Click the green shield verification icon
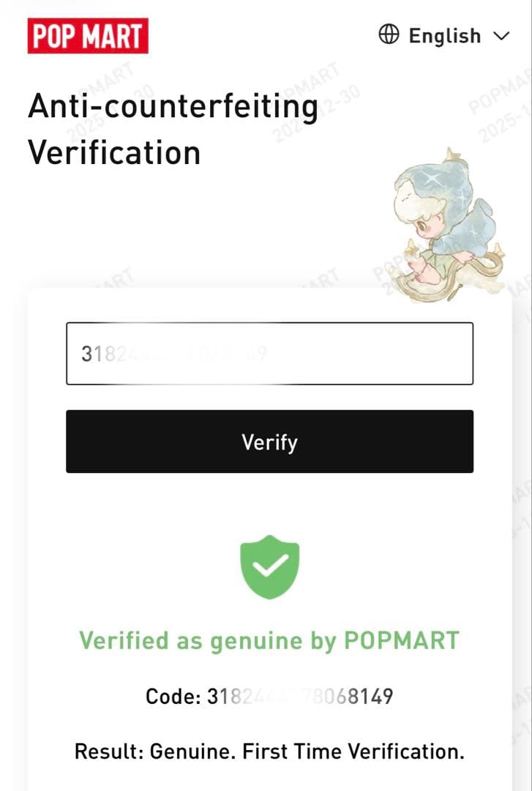Image resolution: width=532 pixels, height=791 pixels. pos(269,566)
